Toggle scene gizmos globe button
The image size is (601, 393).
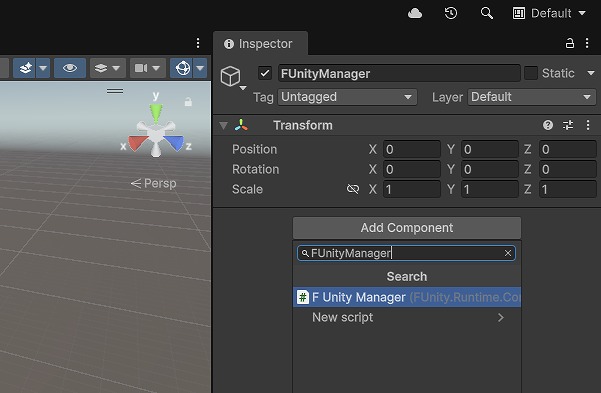coord(182,68)
